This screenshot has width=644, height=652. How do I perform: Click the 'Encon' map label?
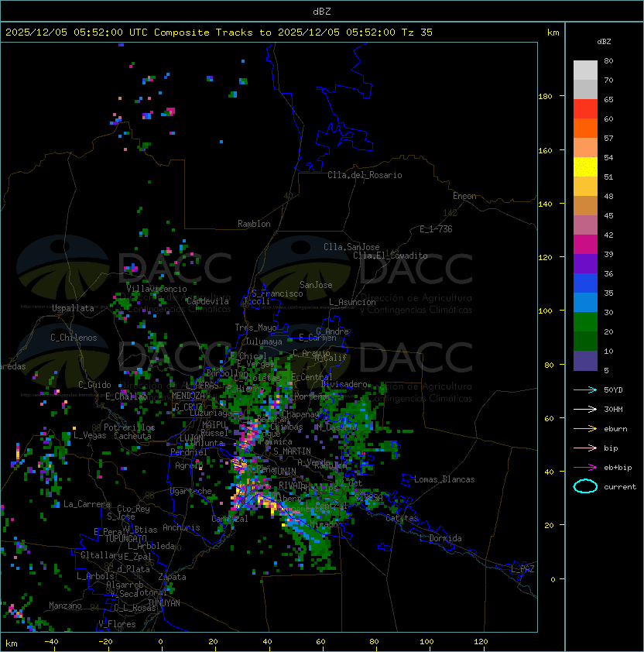(x=464, y=196)
